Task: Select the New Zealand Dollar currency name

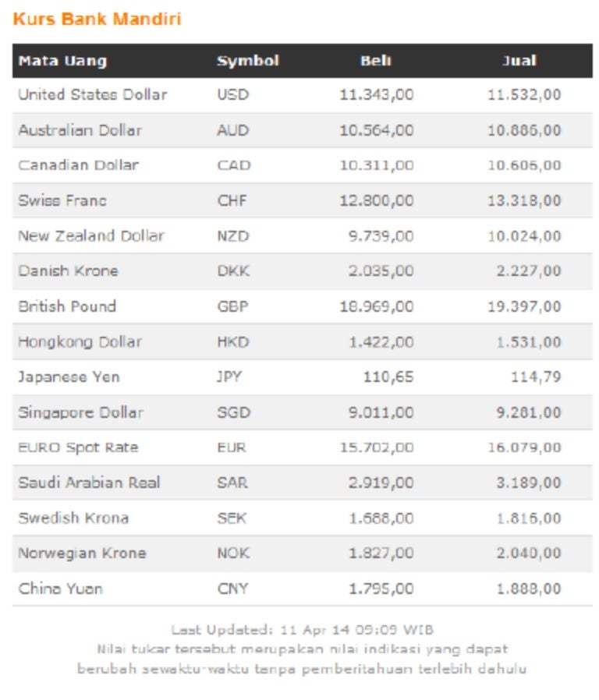Action: [x=91, y=235]
